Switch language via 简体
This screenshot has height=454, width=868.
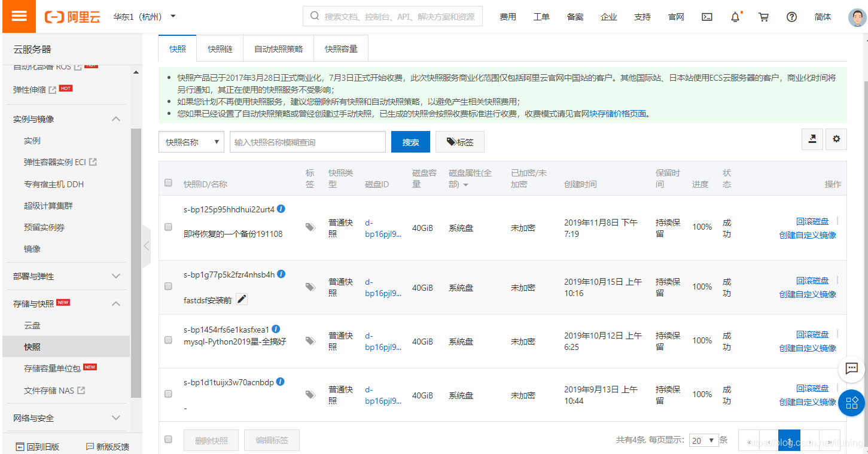(823, 17)
